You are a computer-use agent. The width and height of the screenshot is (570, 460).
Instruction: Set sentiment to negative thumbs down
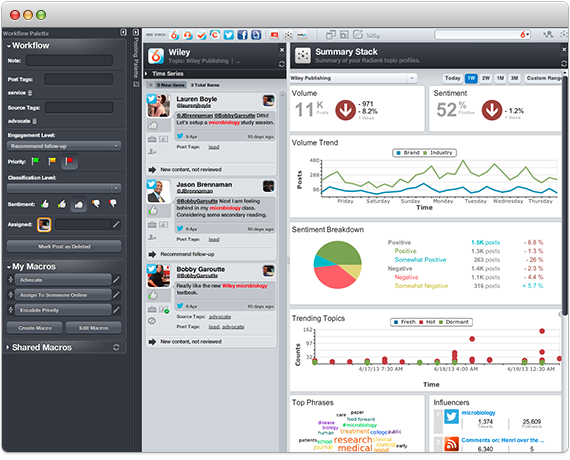[x=113, y=203]
